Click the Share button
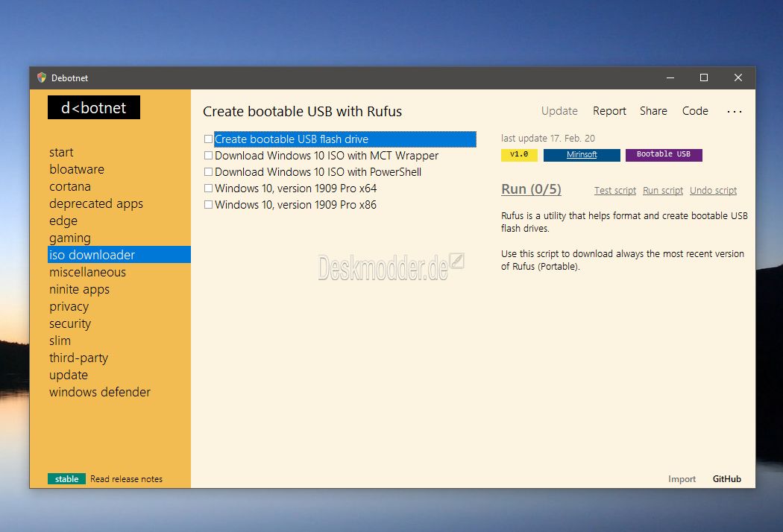The height and width of the screenshot is (532, 783). pos(653,111)
